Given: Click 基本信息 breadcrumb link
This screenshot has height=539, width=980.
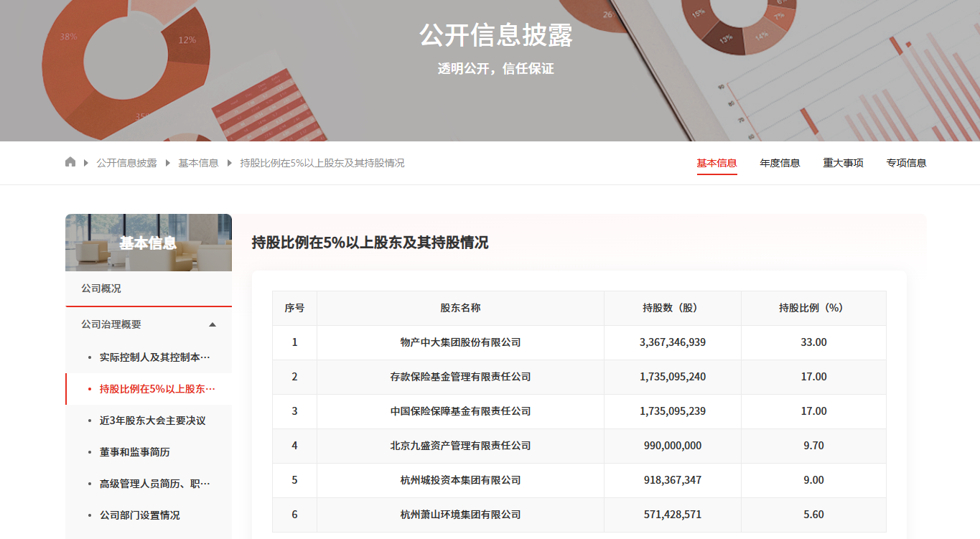Looking at the screenshot, I should [x=198, y=163].
